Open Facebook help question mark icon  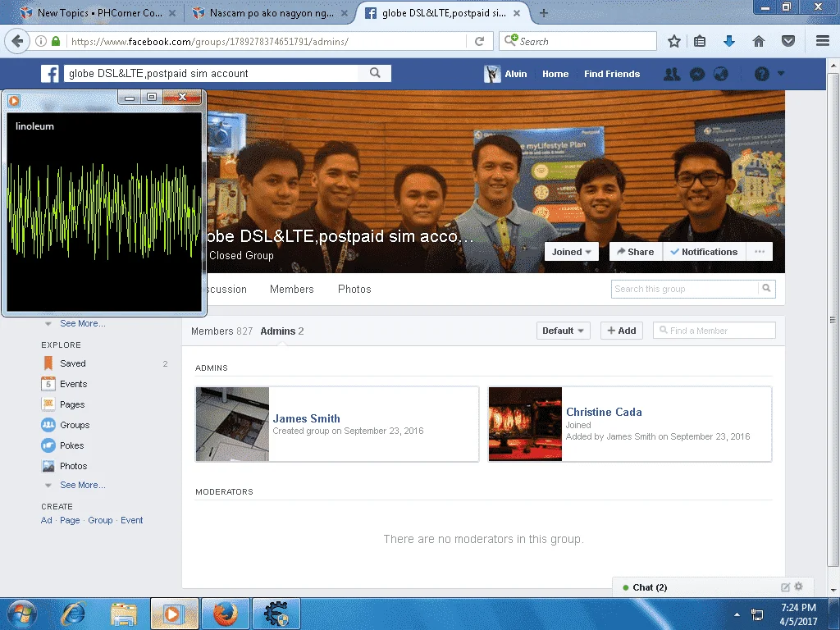(762, 74)
